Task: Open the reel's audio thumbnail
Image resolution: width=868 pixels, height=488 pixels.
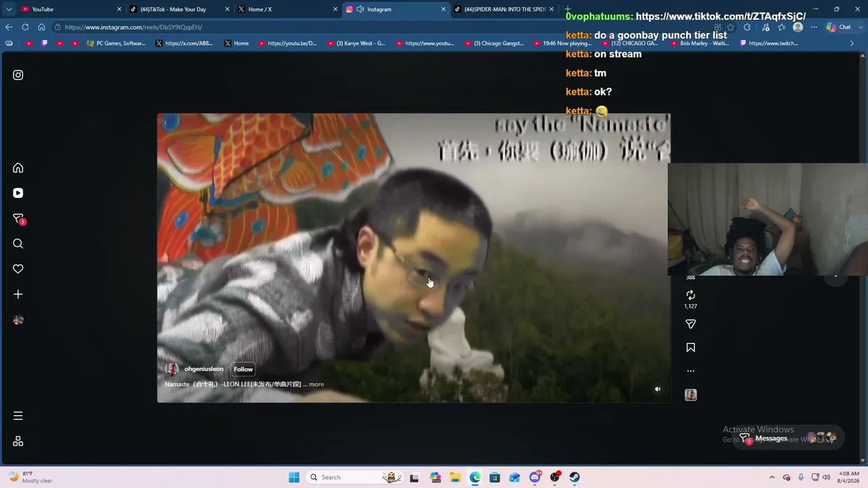Action: point(690,395)
